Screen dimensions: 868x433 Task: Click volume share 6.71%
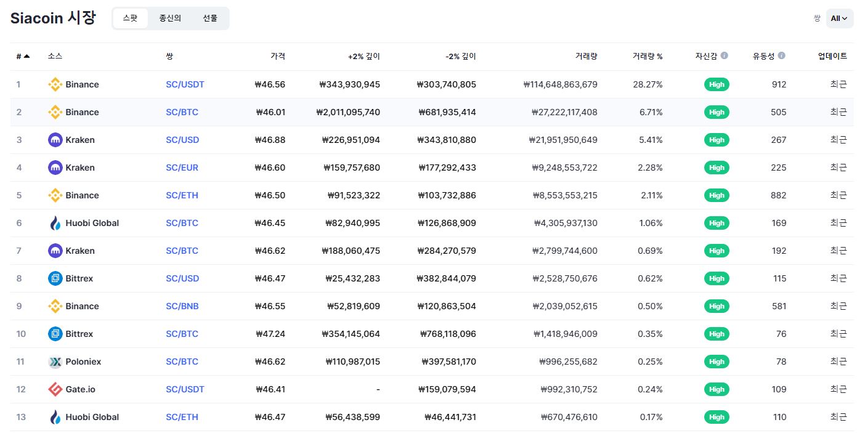[x=651, y=112]
